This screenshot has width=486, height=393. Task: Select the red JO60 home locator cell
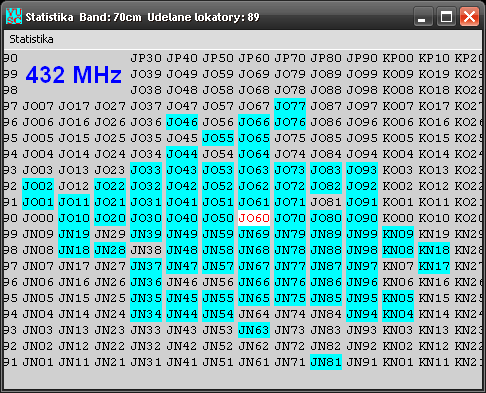coord(254,218)
